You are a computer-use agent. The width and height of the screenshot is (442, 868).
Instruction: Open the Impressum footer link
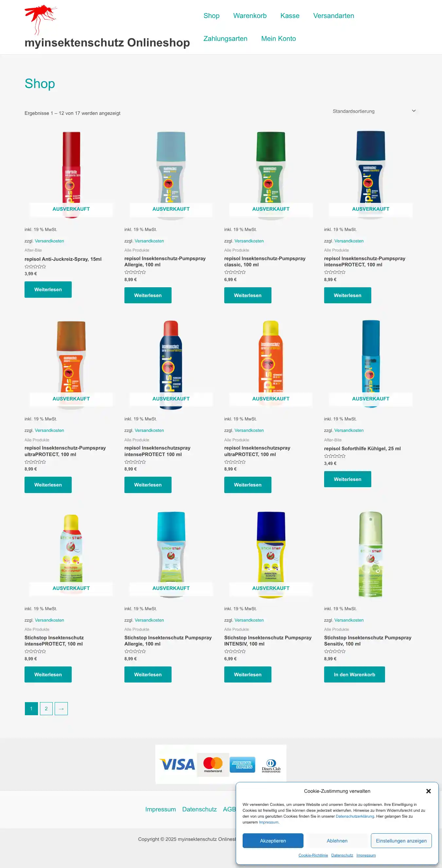pyautogui.click(x=160, y=809)
